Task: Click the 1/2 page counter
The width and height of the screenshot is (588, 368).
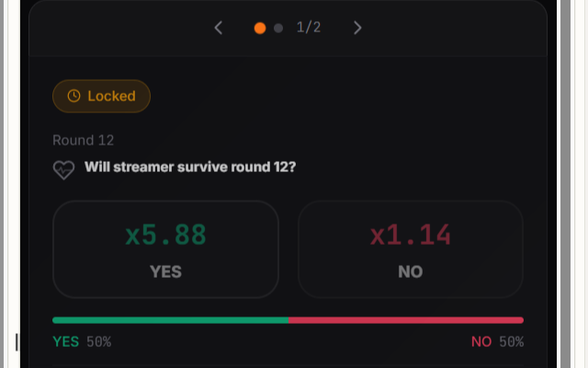Action: pyautogui.click(x=309, y=28)
